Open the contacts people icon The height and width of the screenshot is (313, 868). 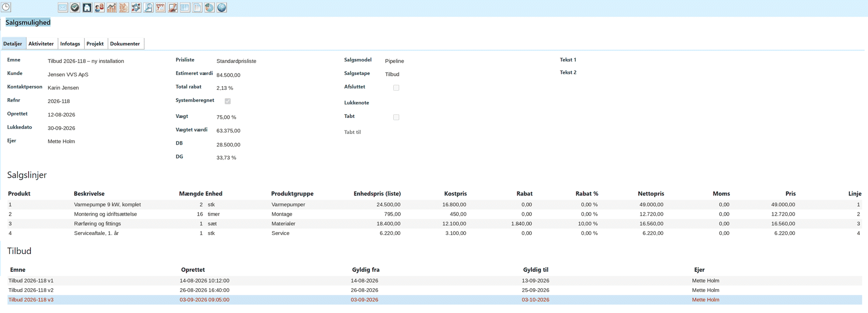(x=99, y=7)
